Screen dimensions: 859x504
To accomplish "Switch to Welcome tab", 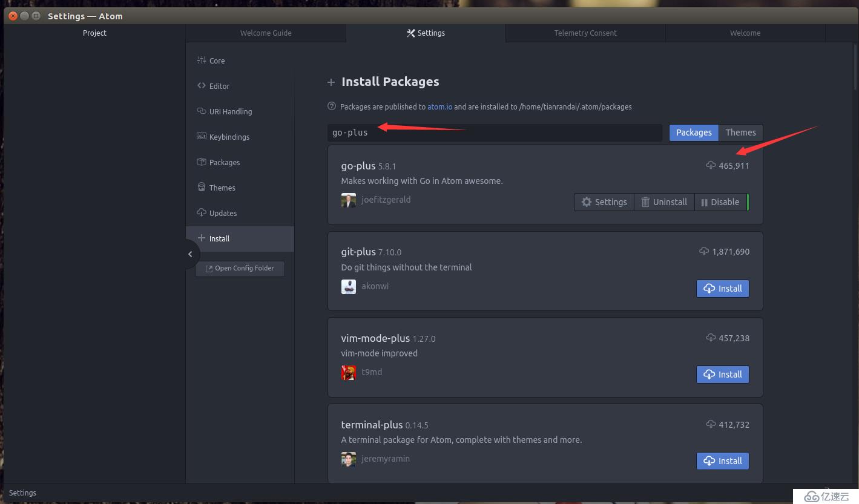I will [x=745, y=33].
